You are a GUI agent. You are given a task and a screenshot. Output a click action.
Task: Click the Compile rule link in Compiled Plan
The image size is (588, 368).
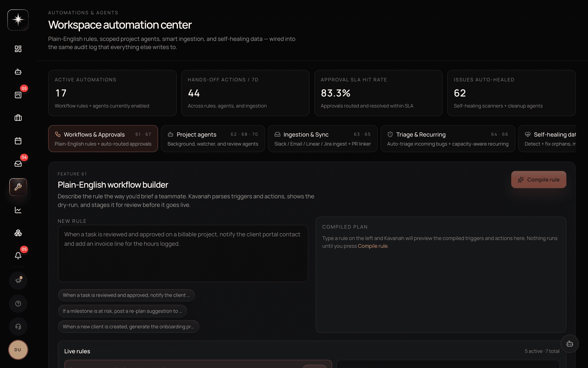tap(372, 246)
